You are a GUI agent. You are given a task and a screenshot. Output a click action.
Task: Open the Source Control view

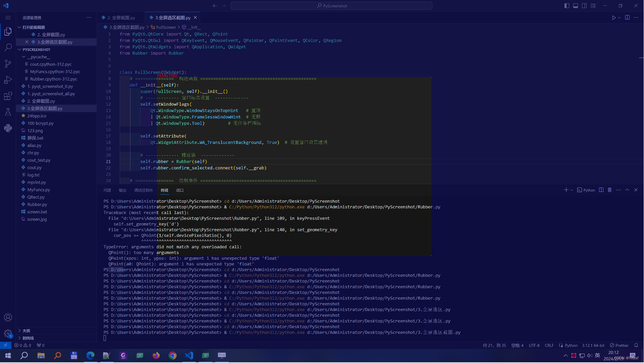(8, 64)
